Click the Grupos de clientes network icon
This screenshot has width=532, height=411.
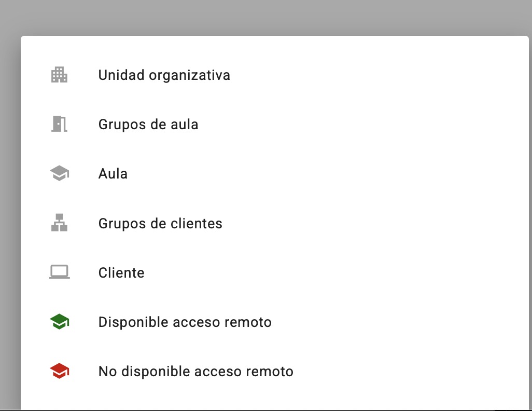point(60,223)
